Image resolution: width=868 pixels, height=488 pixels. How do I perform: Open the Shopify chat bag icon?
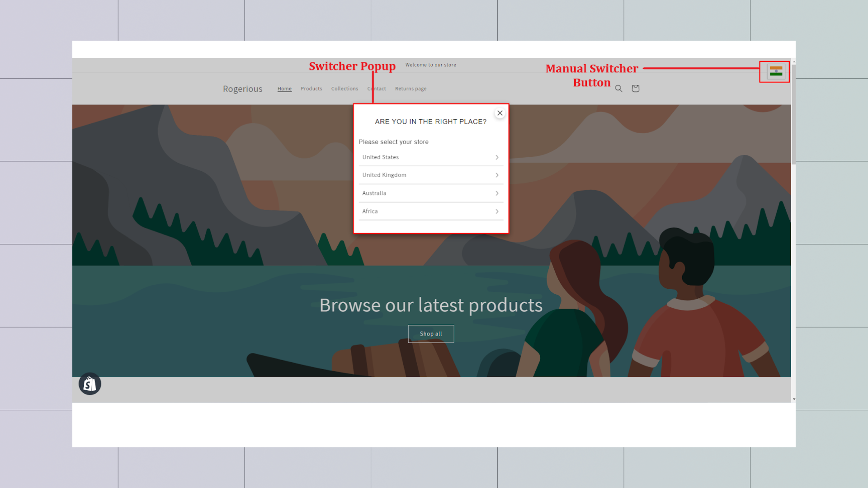(x=90, y=384)
